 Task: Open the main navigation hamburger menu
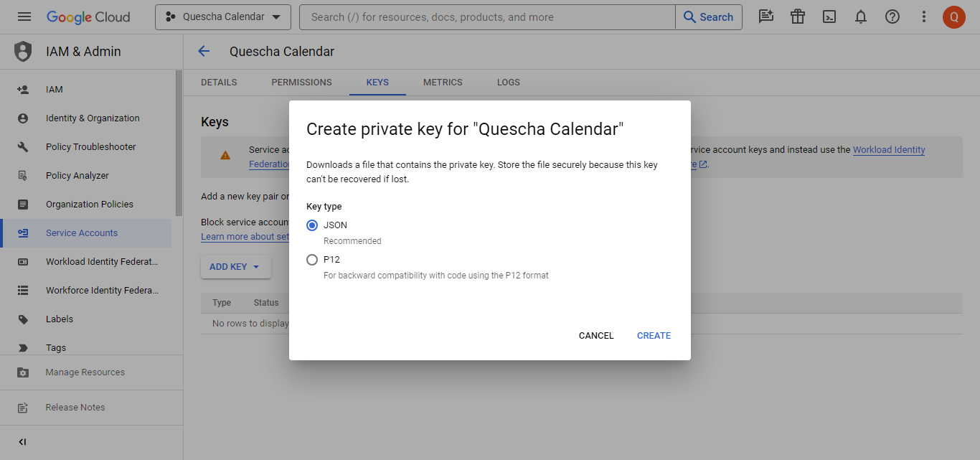[24, 17]
